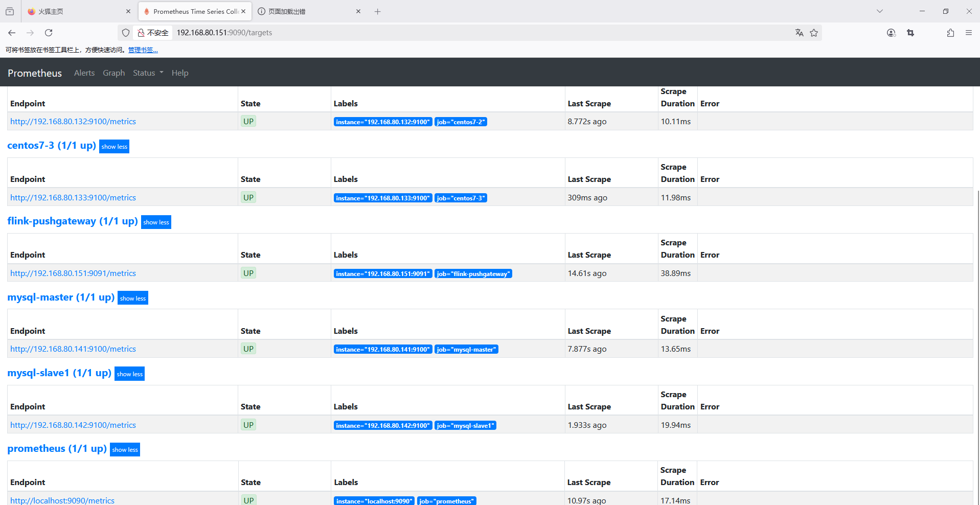Click the mysql-master group heading link

point(61,297)
